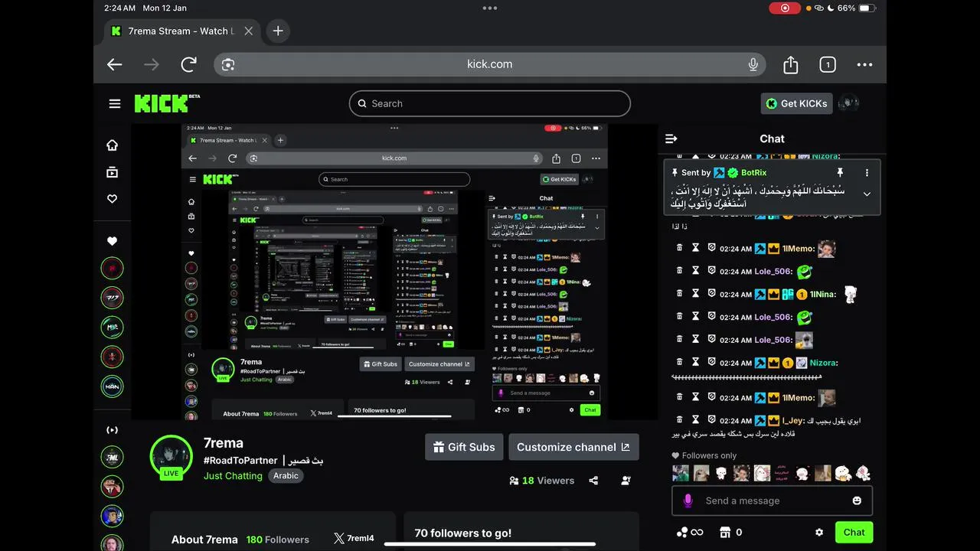The height and width of the screenshot is (551, 980).
Task: Open the emoji picker in the message box
Action: 857,500
